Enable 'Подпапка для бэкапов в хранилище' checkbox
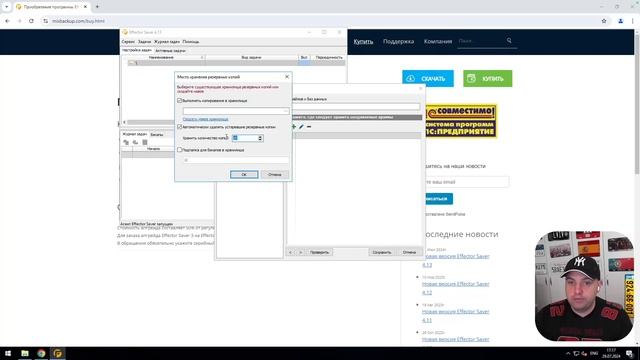The height and width of the screenshot is (360, 640). pos(179,150)
